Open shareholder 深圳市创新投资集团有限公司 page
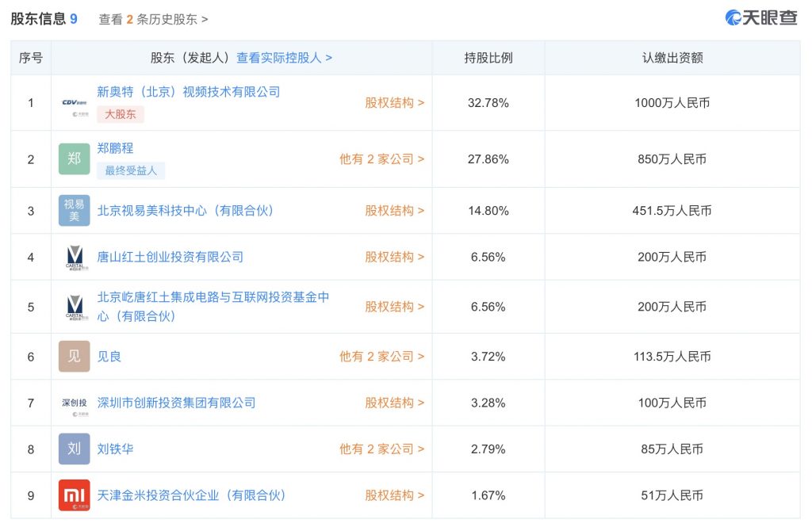 pyautogui.click(x=176, y=403)
